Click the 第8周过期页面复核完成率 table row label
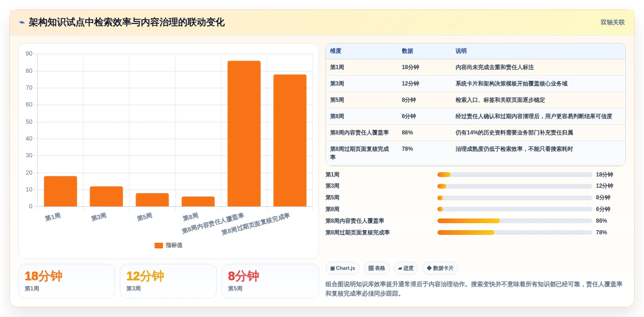The image size is (644, 317). click(x=360, y=153)
